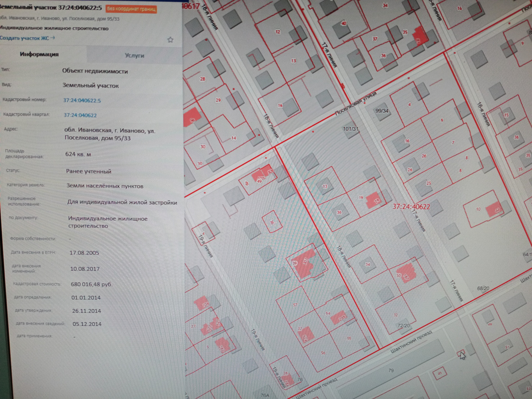Click the house number 99/34 label

click(x=382, y=111)
